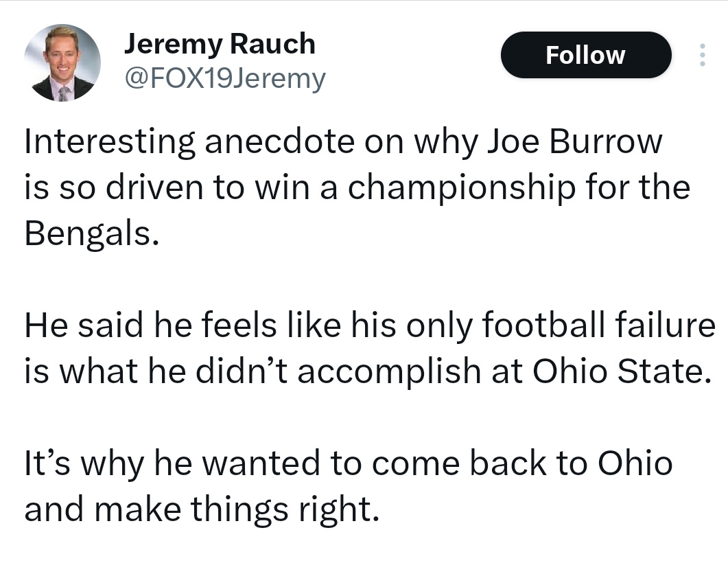Click the phrase 'Interesting anecdote'
The image size is (728, 563).
[189, 141]
